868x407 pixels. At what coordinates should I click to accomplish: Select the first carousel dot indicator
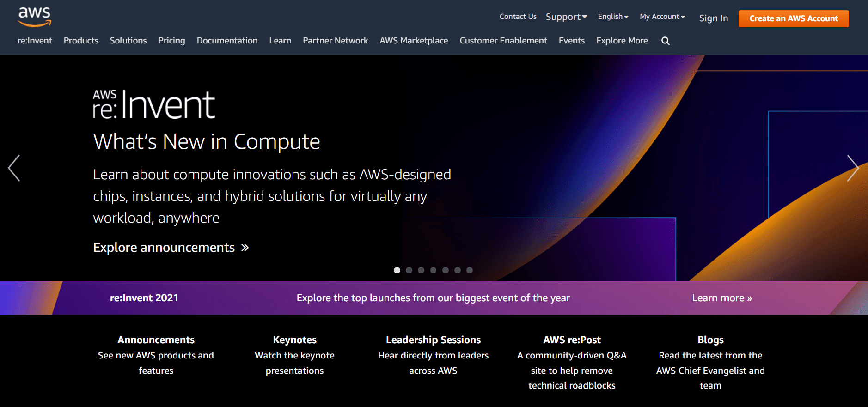click(x=397, y=270)
